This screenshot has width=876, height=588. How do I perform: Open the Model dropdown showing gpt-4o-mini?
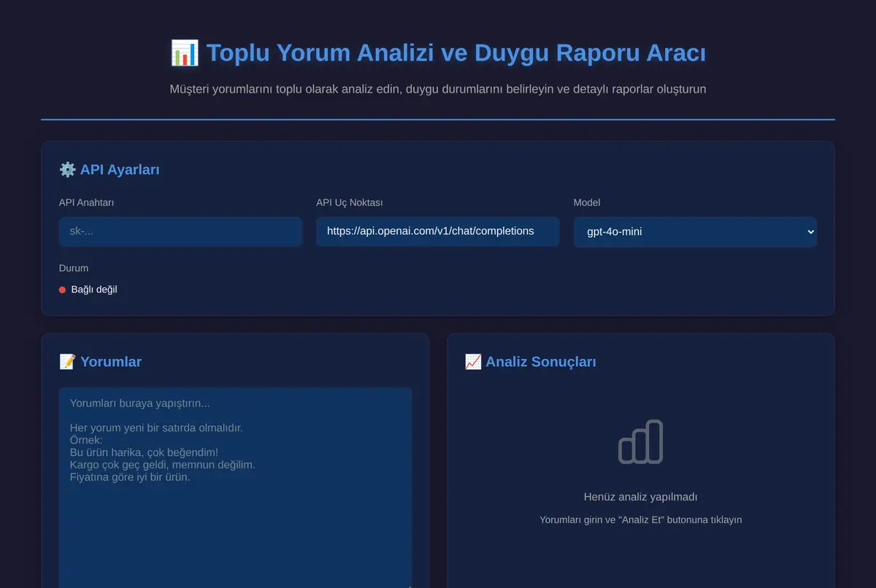(x=695, y=232)
